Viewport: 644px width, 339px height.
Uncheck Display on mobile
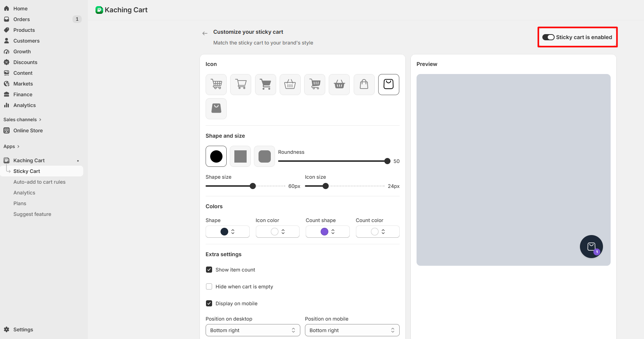coord(209,303)
